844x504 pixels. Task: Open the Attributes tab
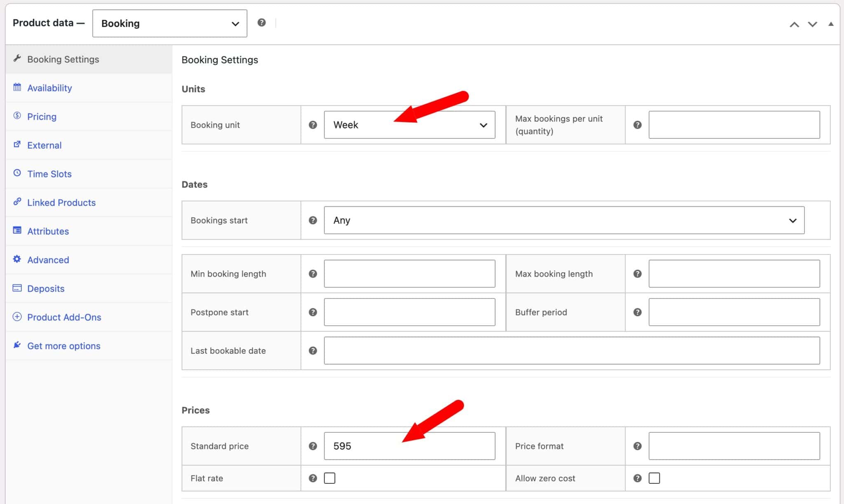pyautogui.click(x=89, y=231)
